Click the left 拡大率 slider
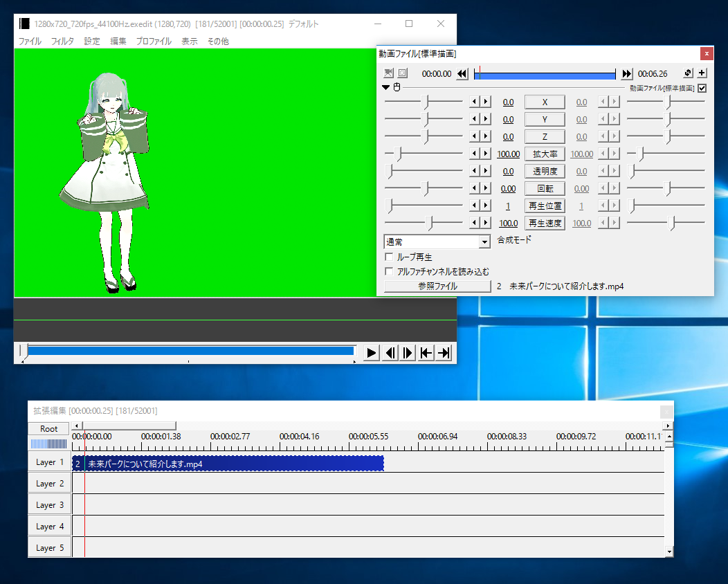This screenshot has height=584, width=728. pos(424,153)
